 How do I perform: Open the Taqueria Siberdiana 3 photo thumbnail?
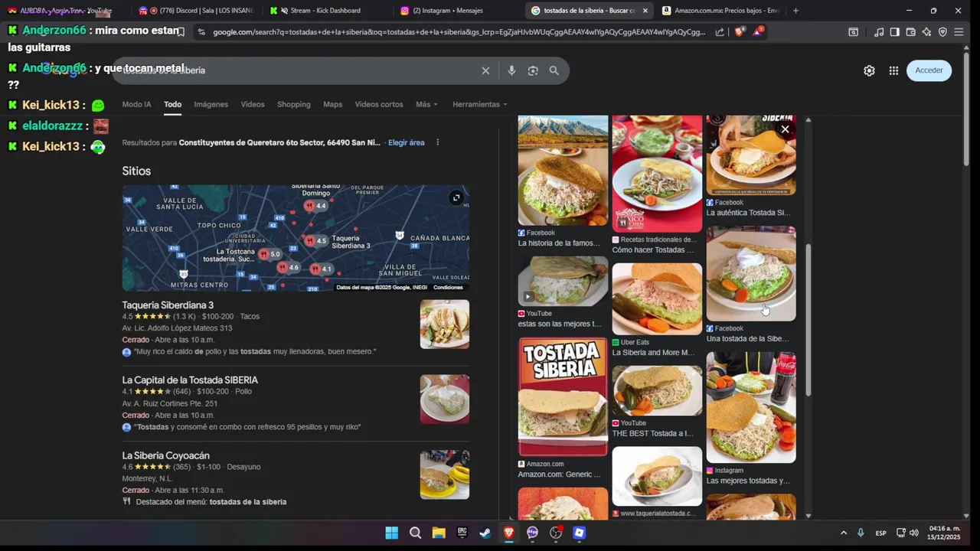click(x=445, y=324)
